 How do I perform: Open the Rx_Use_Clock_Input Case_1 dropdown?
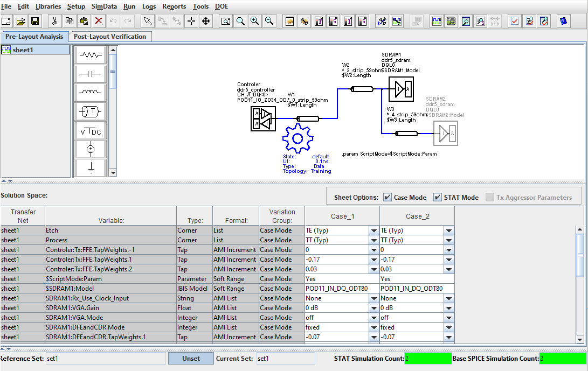pyautogui.click(x=374, y=298)
